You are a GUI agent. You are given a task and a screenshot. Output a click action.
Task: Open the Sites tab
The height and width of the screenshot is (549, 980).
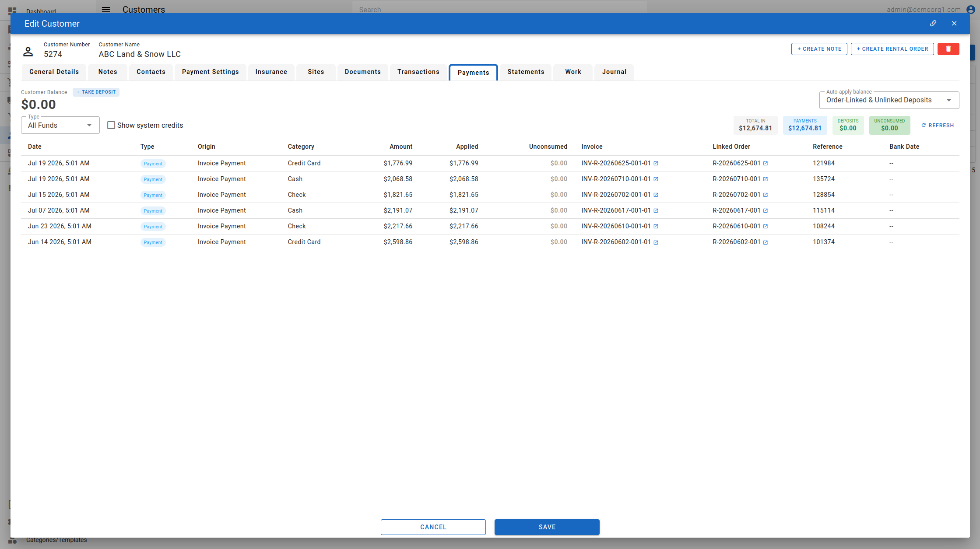(x=316, y=72)
